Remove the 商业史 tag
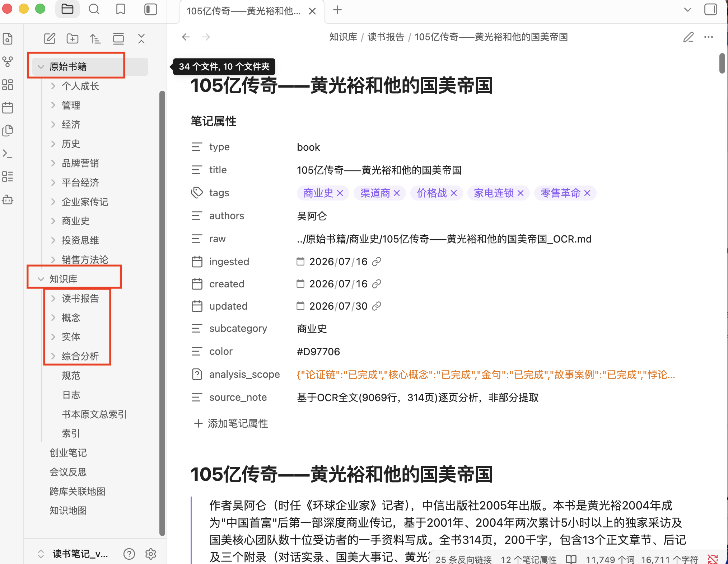 340,193
